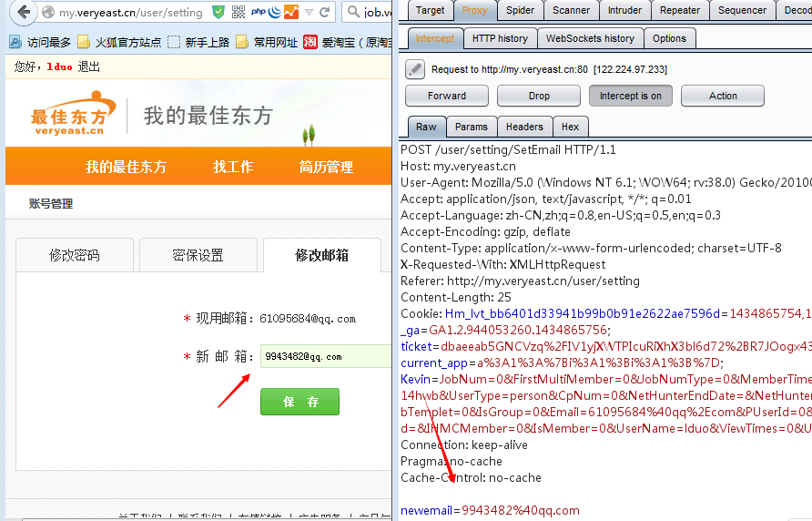812x521 pixels.
Task: Go back with the browser back arrow
Action: (23, 12)
